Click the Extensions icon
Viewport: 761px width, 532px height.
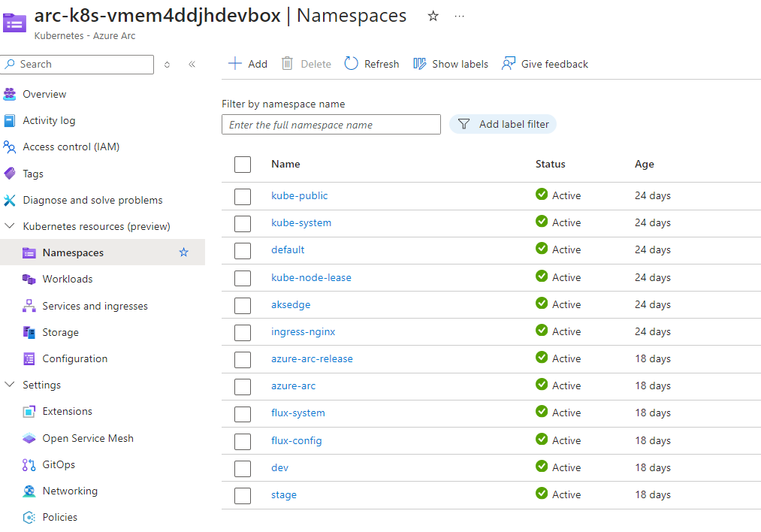point(29,412)
